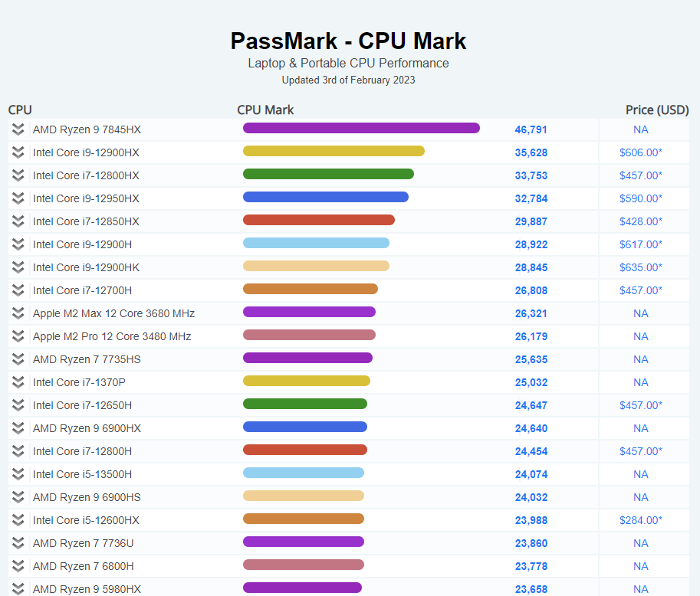Click Intel Core i5-12600HX name
Image resolution: width=700 pixels, height=596 pixels.
(86, 520)
